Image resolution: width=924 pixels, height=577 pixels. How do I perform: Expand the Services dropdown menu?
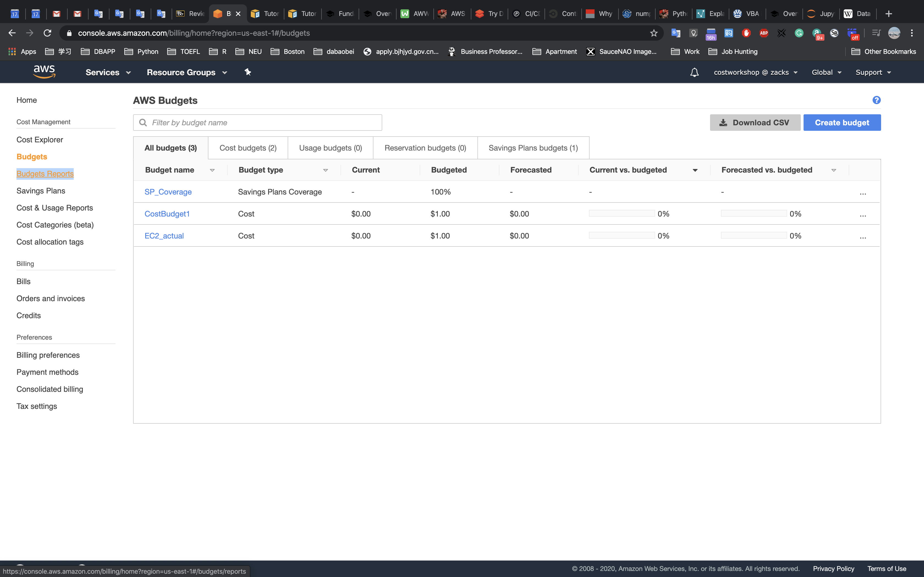click(x=108, y=73)
